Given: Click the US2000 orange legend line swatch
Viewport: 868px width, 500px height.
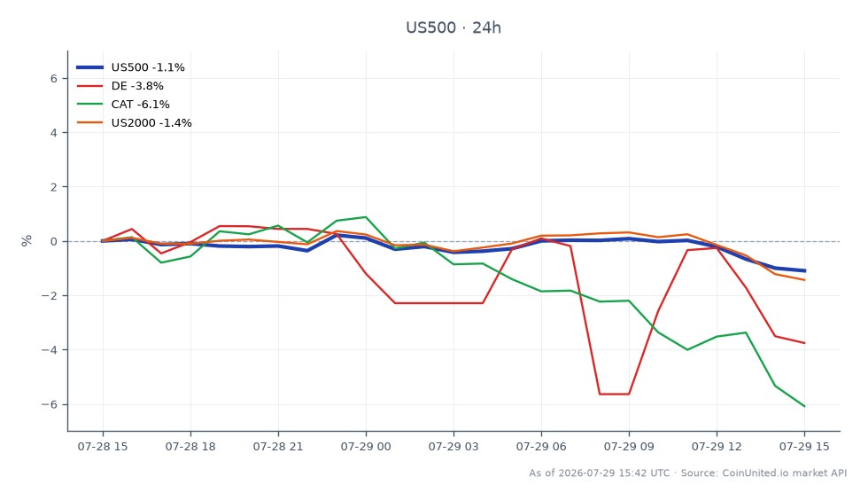Looking at the screenshot, I should pyautogui.click(x=89, y=122).
